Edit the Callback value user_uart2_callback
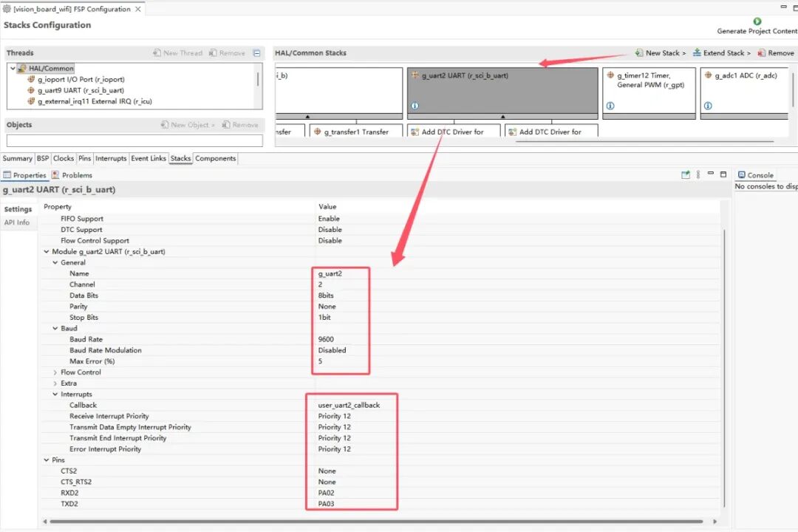 coord(349,405)
